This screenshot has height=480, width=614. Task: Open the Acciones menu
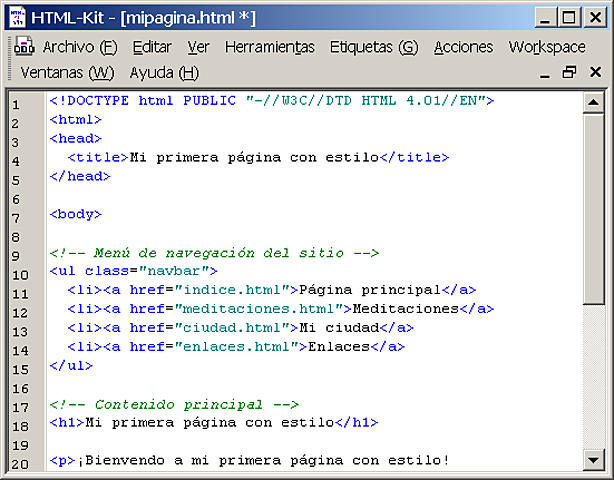463,47
